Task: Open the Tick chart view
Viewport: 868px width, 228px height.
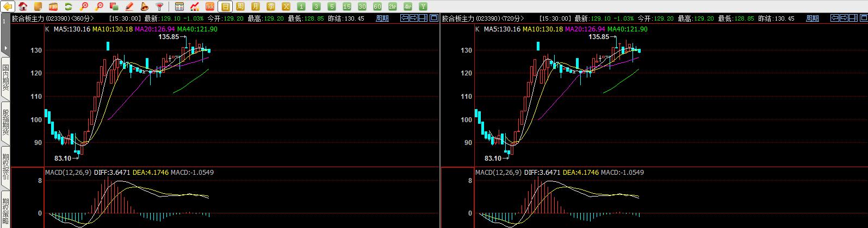Action: tap(210, 7)
